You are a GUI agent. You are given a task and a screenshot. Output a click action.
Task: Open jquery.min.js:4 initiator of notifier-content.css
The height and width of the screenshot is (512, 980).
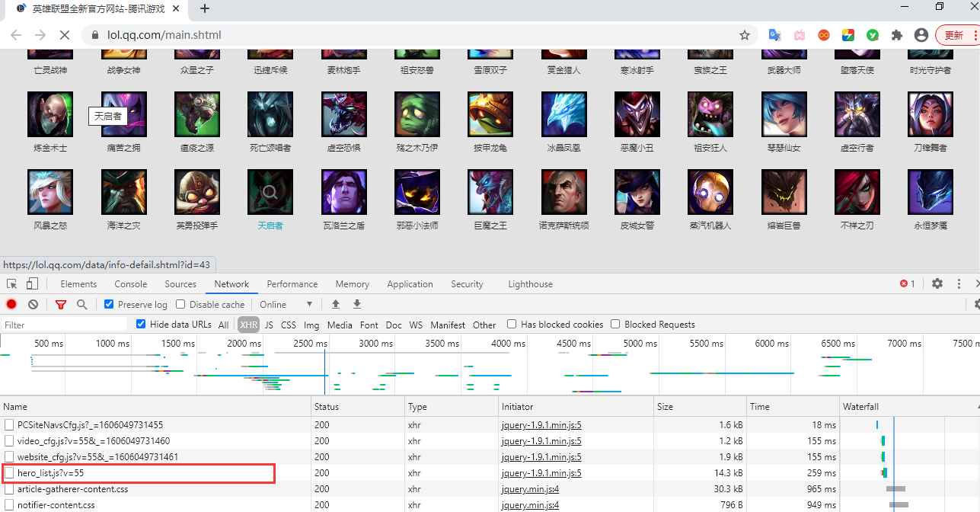click(530, 505)
